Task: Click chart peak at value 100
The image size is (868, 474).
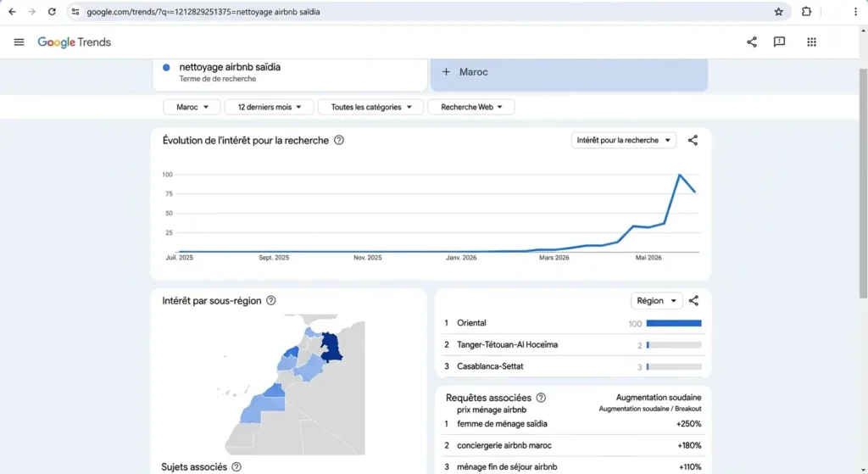Action: [x=680, y=175]
